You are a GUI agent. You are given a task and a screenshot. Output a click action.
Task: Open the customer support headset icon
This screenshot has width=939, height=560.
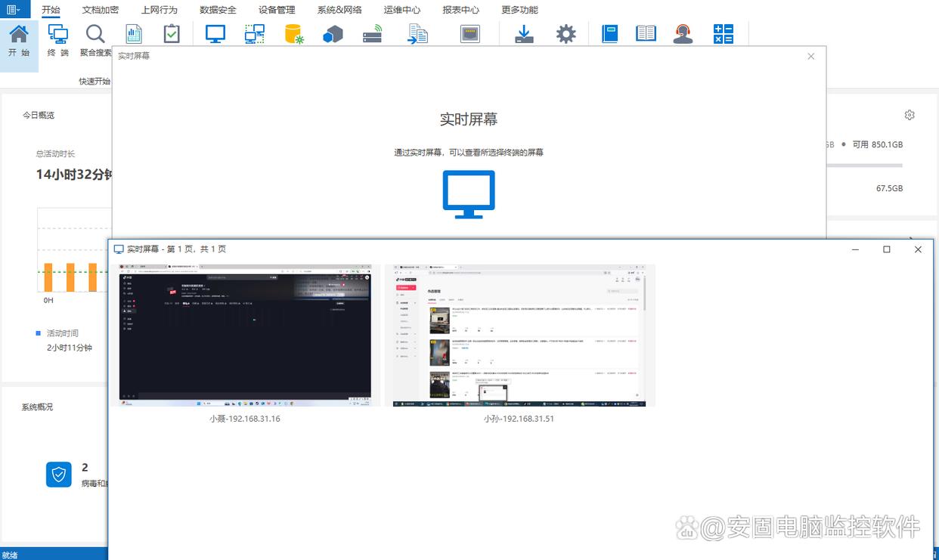click(x=683, y=34)
